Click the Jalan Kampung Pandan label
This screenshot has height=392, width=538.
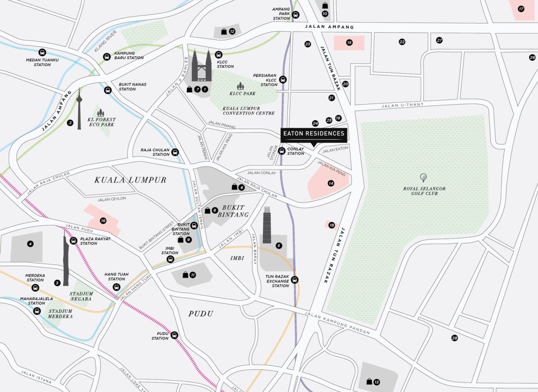(x=337, y=323)
